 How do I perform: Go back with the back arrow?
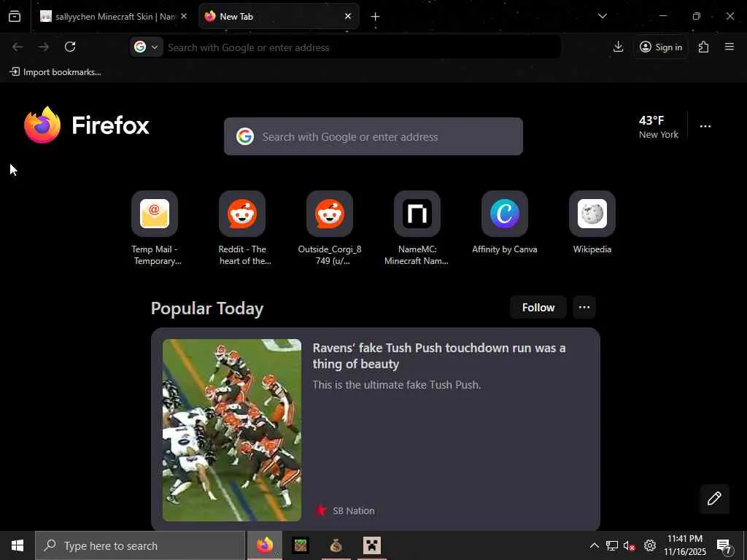(x=18, y=47)
